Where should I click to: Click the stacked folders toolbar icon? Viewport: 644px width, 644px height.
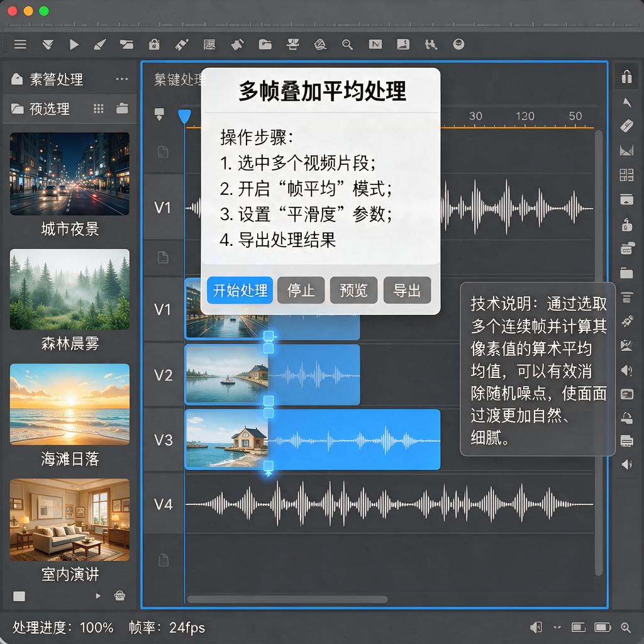point(126,45)
